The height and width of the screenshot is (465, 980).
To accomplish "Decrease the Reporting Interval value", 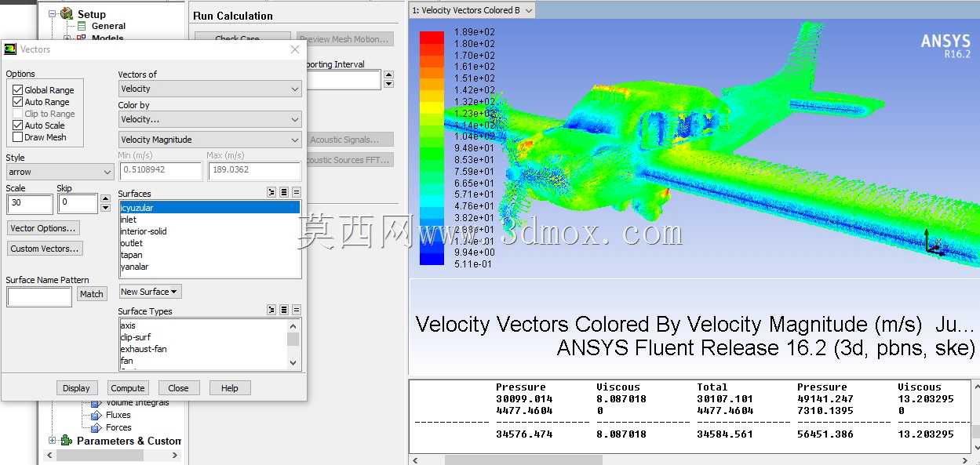I will tap(388, 83).
